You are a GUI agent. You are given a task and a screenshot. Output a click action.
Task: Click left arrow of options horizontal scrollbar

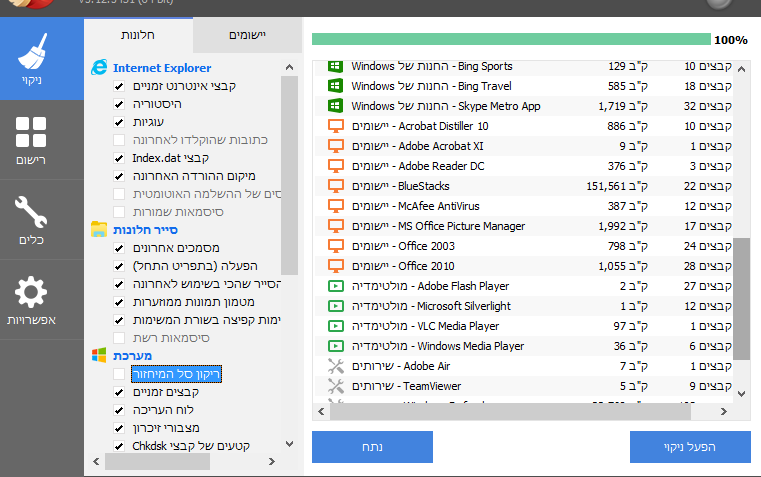click(x=96, y=461)
